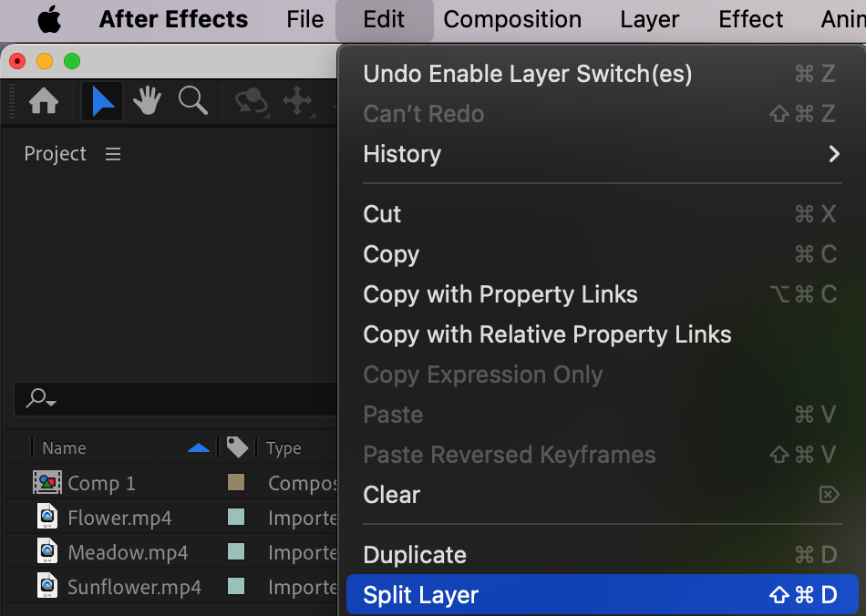Image resolution: width=866 pixels, height=616 pixels.
Task: Select Sunflower.mp4 in the project list
Action: [133, 587]
